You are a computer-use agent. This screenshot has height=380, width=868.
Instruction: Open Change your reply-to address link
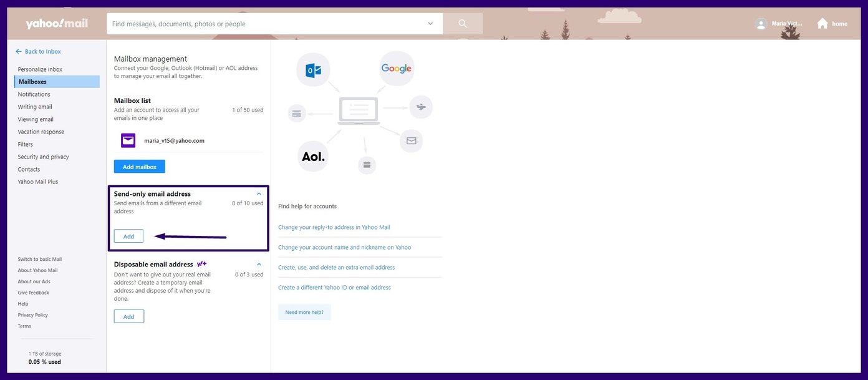click(x=334, y=227)
